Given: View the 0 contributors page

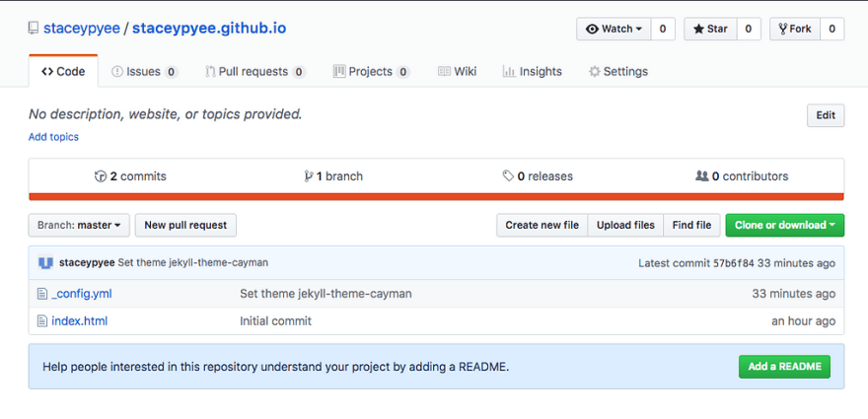Looking at the screenshot, I should [x=742, y=176].
